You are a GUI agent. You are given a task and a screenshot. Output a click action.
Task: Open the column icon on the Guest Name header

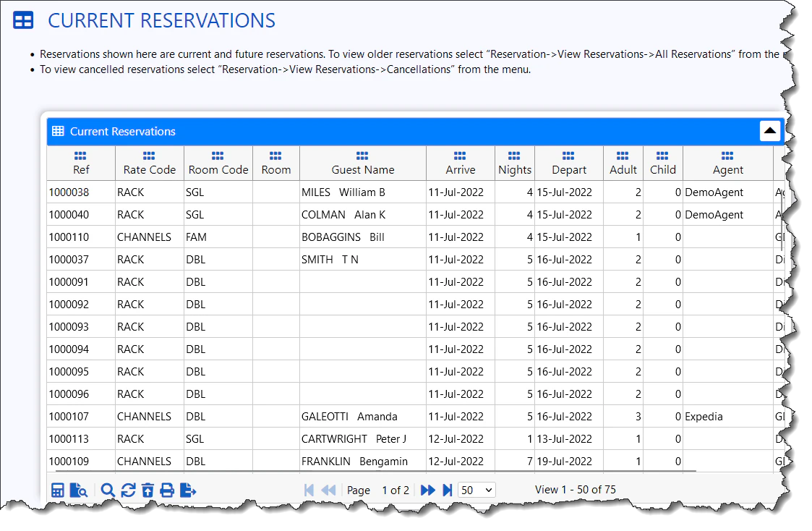click(362, 154)
